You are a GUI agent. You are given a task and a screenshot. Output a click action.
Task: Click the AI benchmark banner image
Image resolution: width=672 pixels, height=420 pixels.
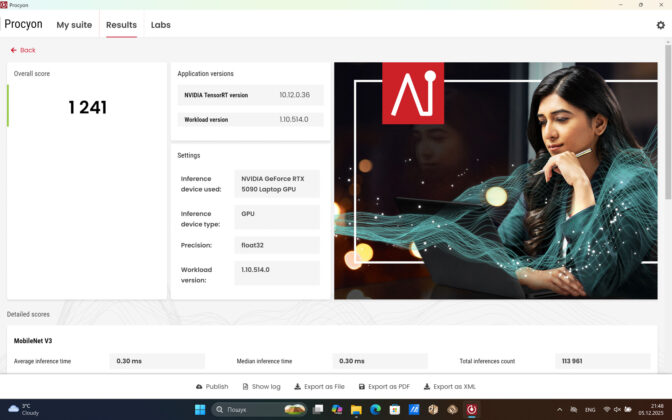pyautogui.click(x=495, y=180)
